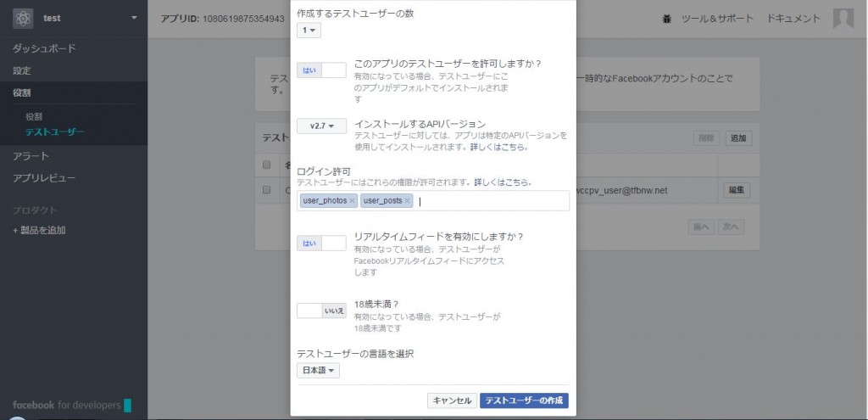Click the bug icon beside ツール&サポート
Image resolution: width=868 pixels, height=420 pixels.
coord(666,19)
